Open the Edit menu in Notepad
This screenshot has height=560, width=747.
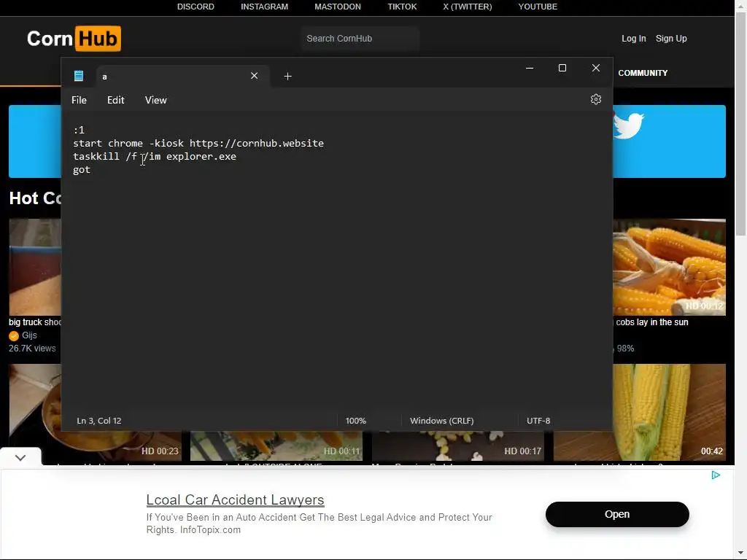click(x=115, y=100)
